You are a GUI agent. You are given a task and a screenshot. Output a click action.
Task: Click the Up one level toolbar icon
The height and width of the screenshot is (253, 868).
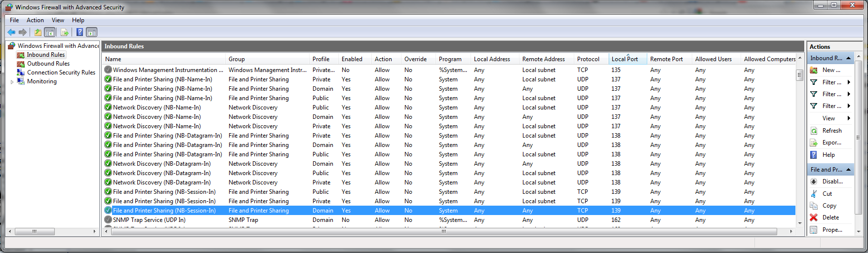[38, 32]
